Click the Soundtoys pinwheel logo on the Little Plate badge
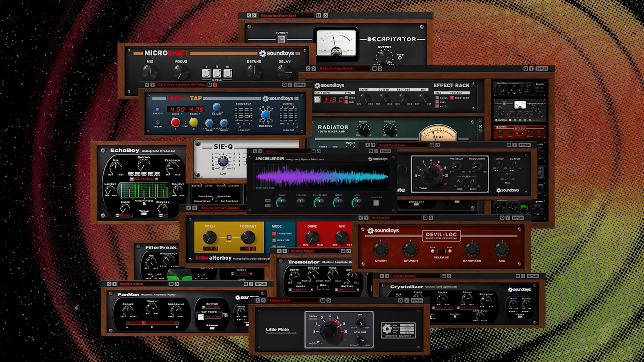This screenshot has width=644, height=362. [x=387, y=329]
